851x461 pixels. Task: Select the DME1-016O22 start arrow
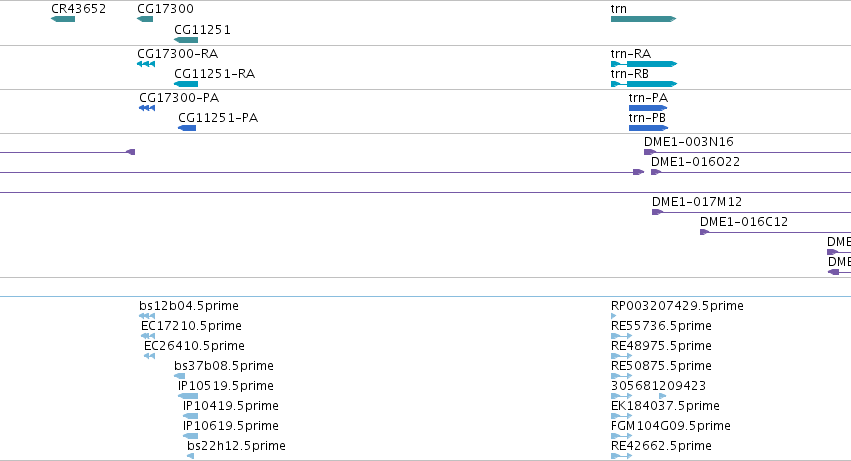click(x=656, y=172)
